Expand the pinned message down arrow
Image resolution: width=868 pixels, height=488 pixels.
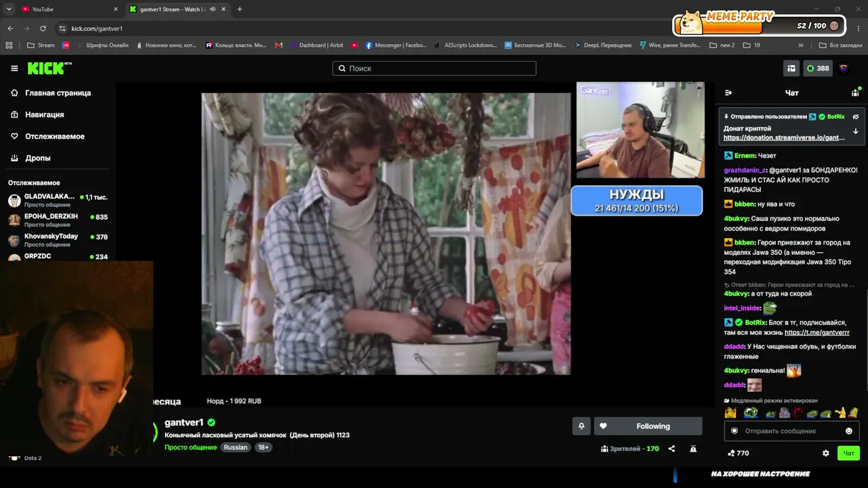pyautogui.click(x=855, y=131)
